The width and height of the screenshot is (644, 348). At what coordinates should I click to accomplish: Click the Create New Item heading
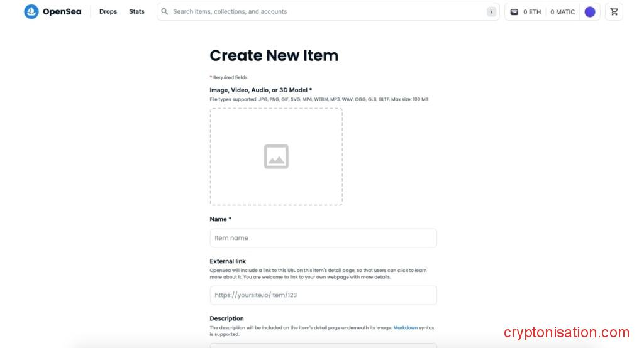(274, 55)
